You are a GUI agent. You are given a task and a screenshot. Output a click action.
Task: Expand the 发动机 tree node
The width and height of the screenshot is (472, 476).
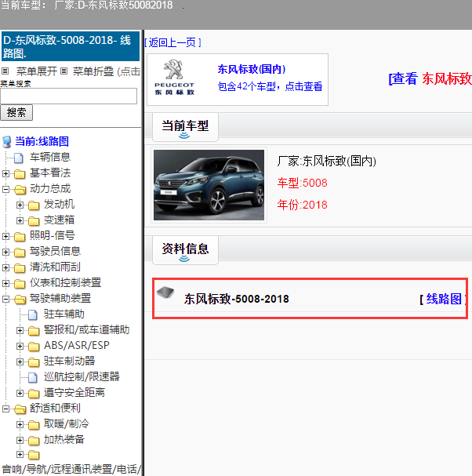tap(20, 205)
